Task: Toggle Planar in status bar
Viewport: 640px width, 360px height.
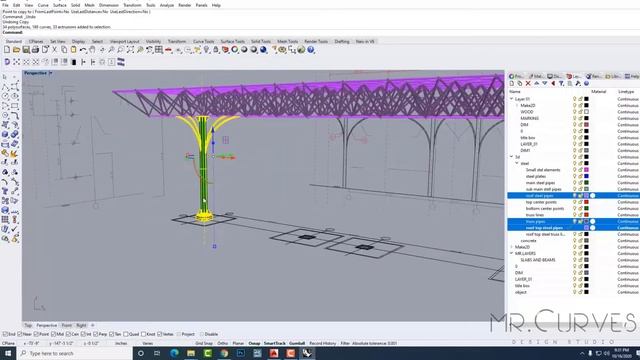Action: point(238,344)
